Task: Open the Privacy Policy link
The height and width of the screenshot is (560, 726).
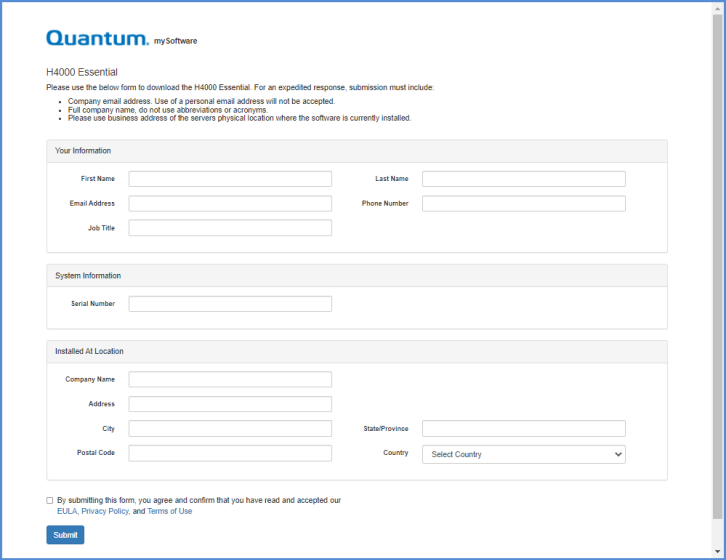Action: (105, 511)
